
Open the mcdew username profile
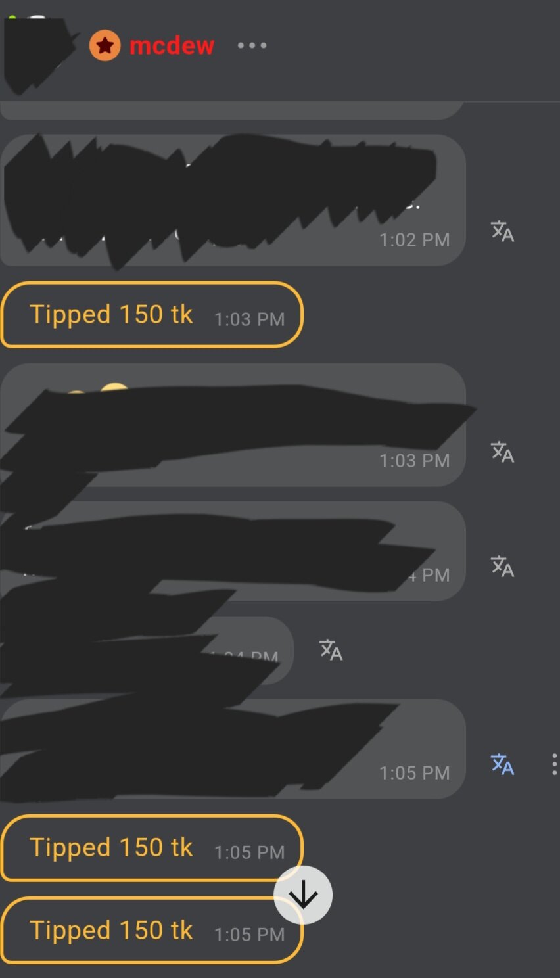click(172, 45)
